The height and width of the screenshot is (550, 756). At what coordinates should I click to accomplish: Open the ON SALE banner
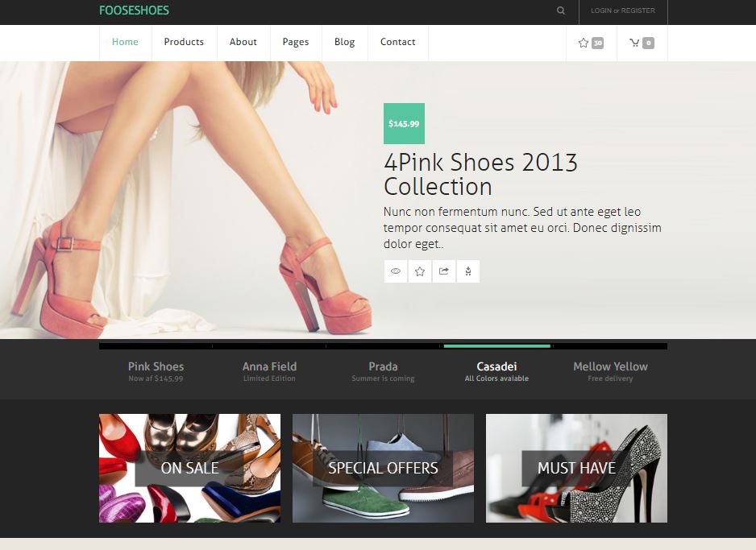pos(190,468)
